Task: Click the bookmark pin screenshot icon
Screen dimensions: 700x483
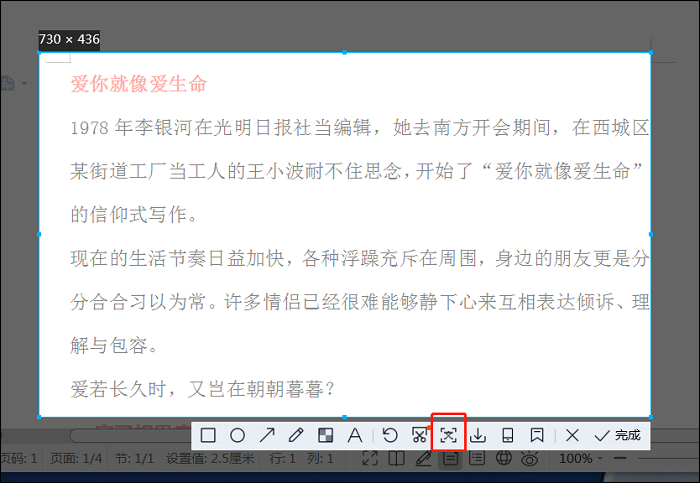Action: coord(537,435)
